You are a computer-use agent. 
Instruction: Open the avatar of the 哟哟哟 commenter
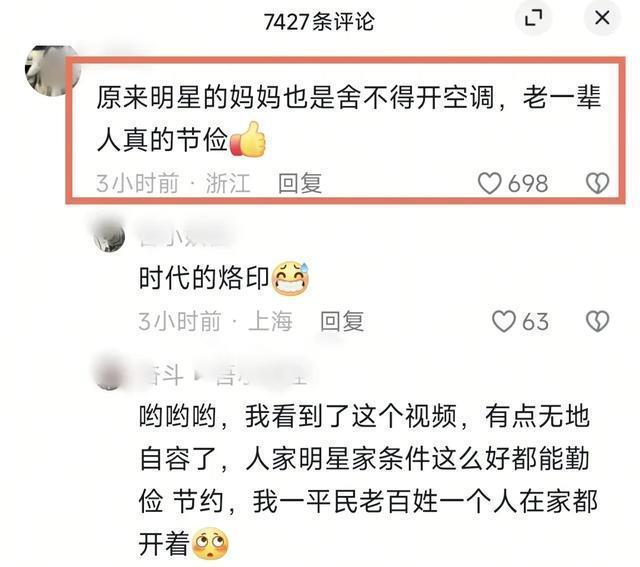(109, 375)
